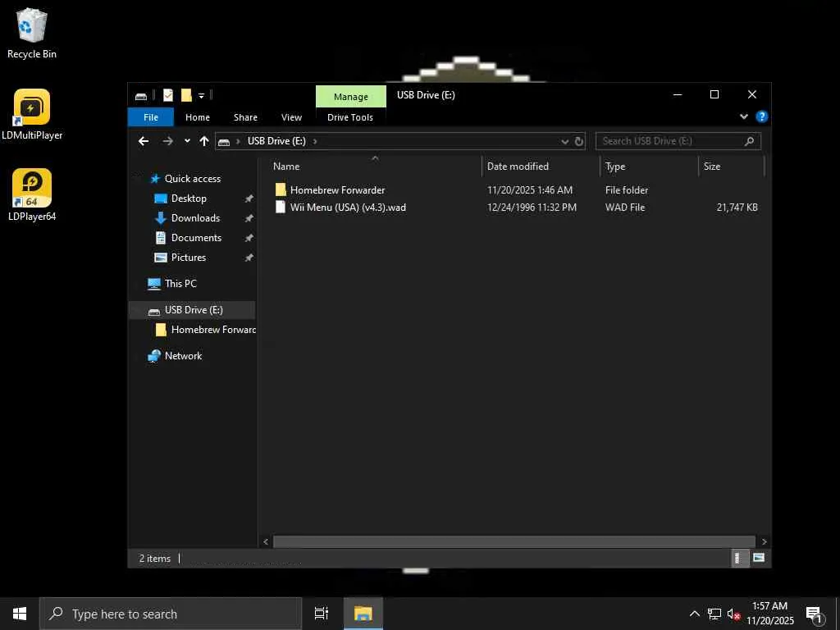Screen dimensions: 840x630
Task: Open the File menu
Action: pyautogui.click(x=151, y=117)
